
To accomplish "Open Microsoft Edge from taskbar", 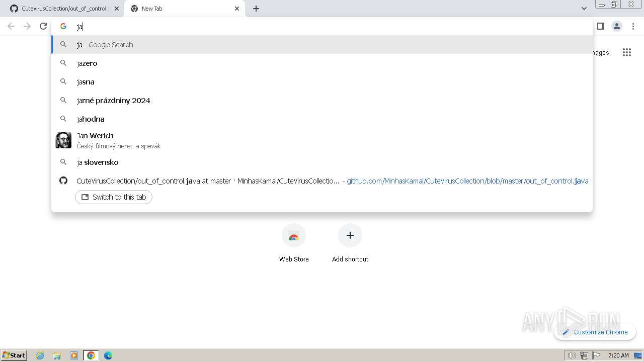I will click(x=108, y=355).
